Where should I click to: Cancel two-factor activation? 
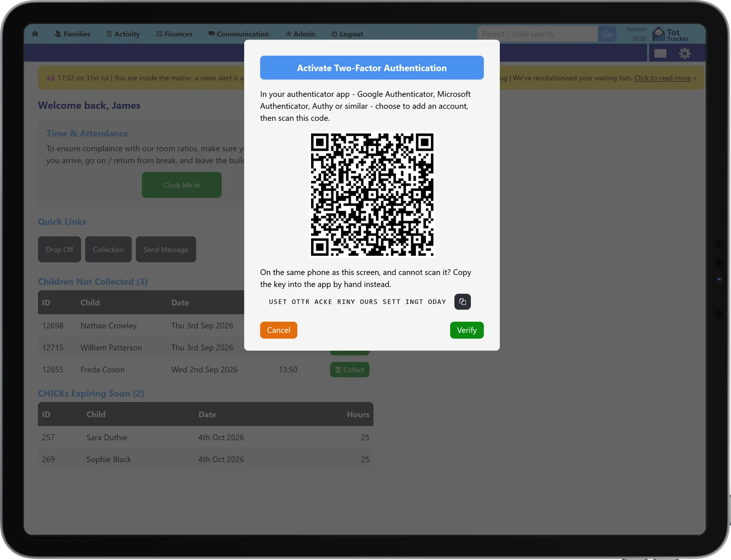coord(279,330)
